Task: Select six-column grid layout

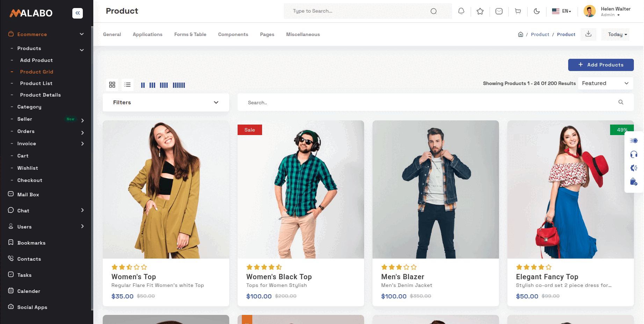Action: [x=179, y=85]
